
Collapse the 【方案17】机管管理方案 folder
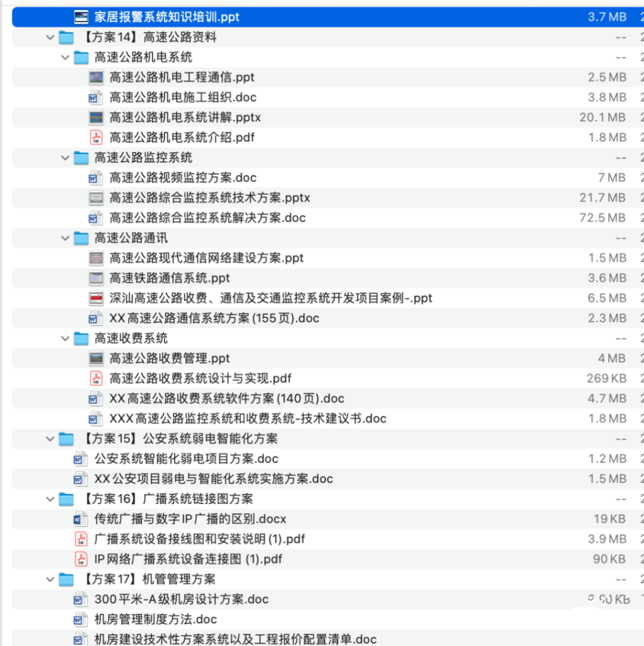tap(50, 579)
